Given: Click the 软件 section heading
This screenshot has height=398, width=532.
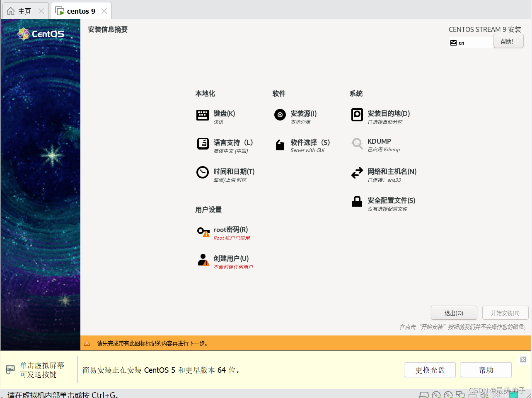Looking at the screenshot, I should tap(279, 94).
